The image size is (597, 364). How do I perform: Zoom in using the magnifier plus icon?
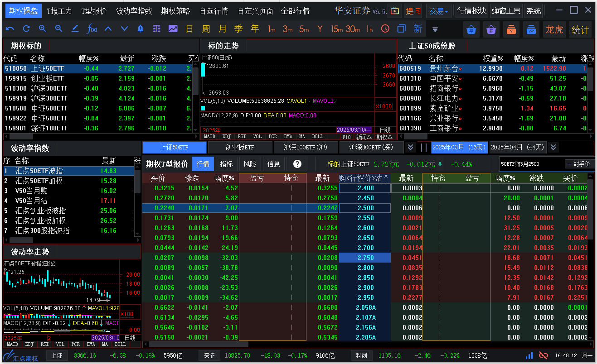pyautogui.click(x=43, y=29)
